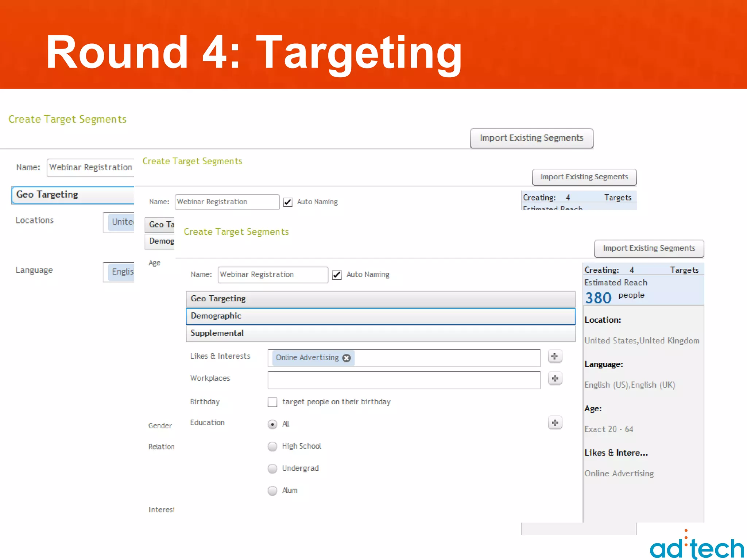This screenshot has width=747, height=560.
Task: Select Undergrad education option
Action: [x=272, y=468]
